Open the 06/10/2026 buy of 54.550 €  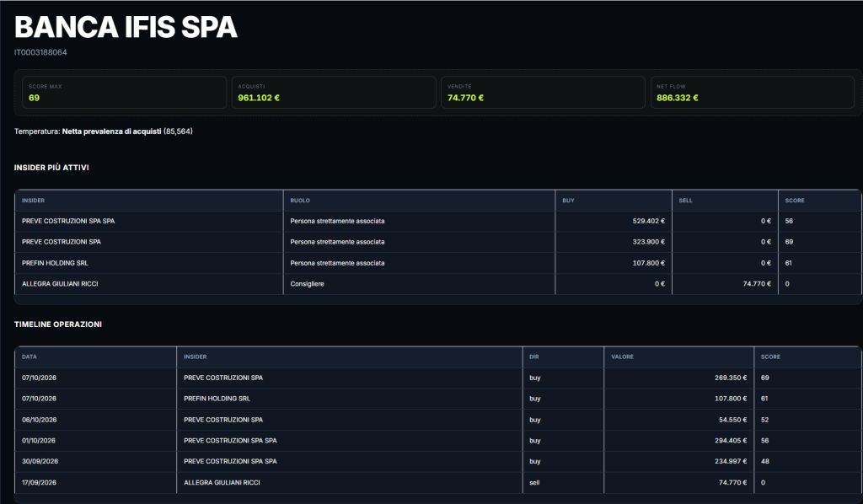[438, 420]
